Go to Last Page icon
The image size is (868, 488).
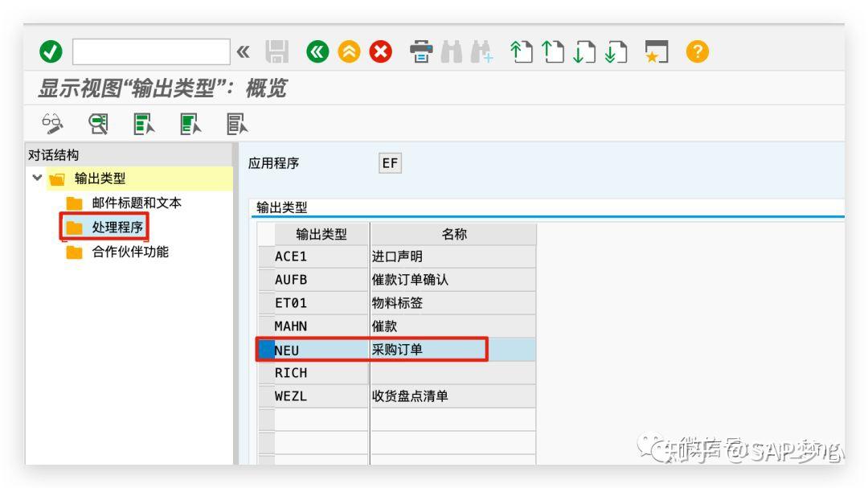pos(616,52)
